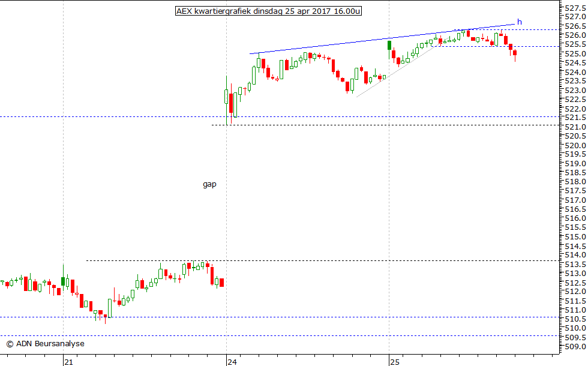Click the first green candle after the gap on day 24
The image size is (588, 366).
(x=226, y=97)
